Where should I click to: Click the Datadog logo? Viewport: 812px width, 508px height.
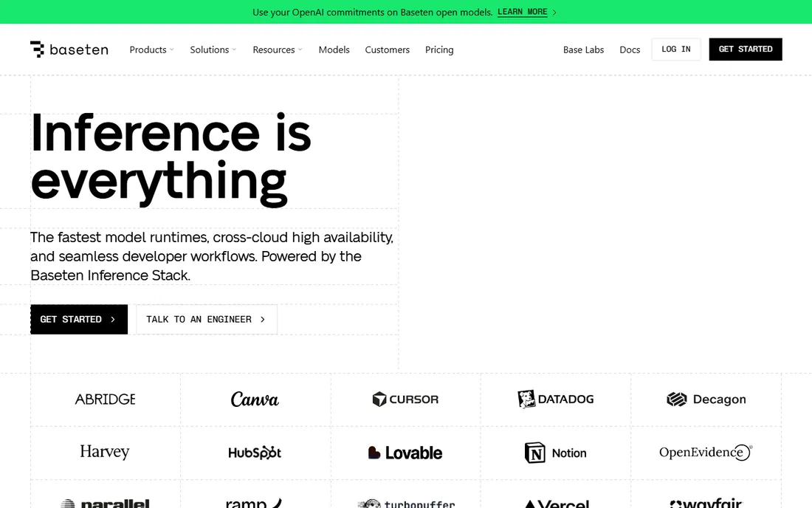tap(556, 399)
